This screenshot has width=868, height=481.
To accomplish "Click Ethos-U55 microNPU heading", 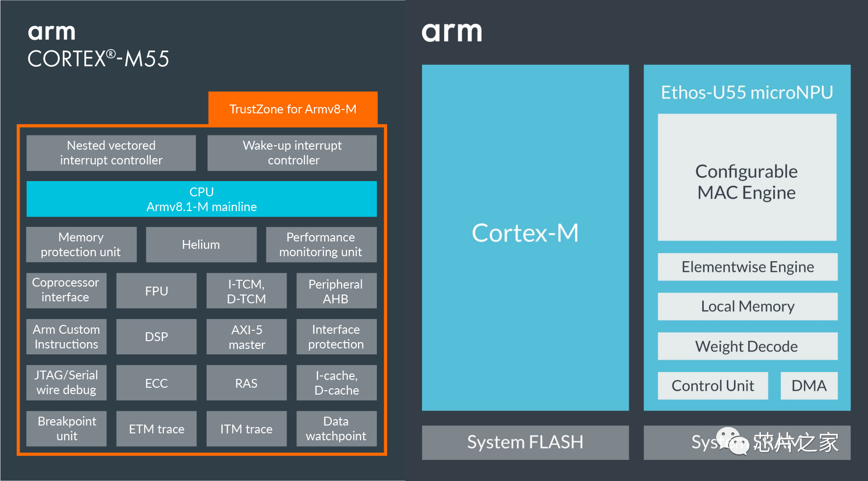I will click(x=747, y=92).
